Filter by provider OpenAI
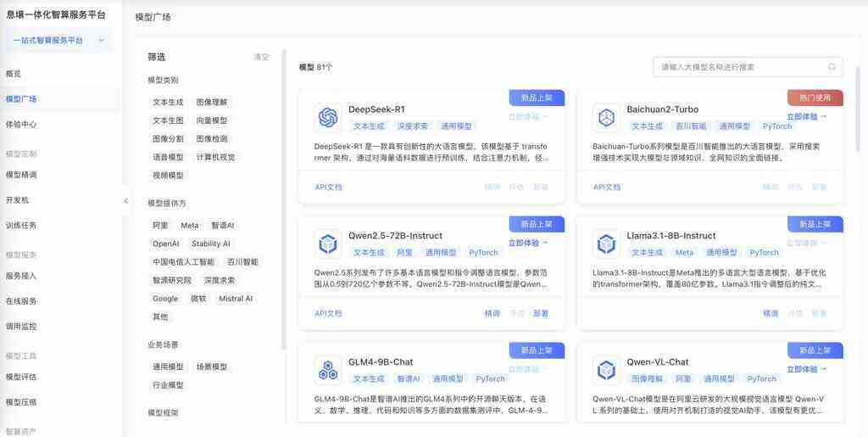Screen dimensions: 868x437 (166, 244)
